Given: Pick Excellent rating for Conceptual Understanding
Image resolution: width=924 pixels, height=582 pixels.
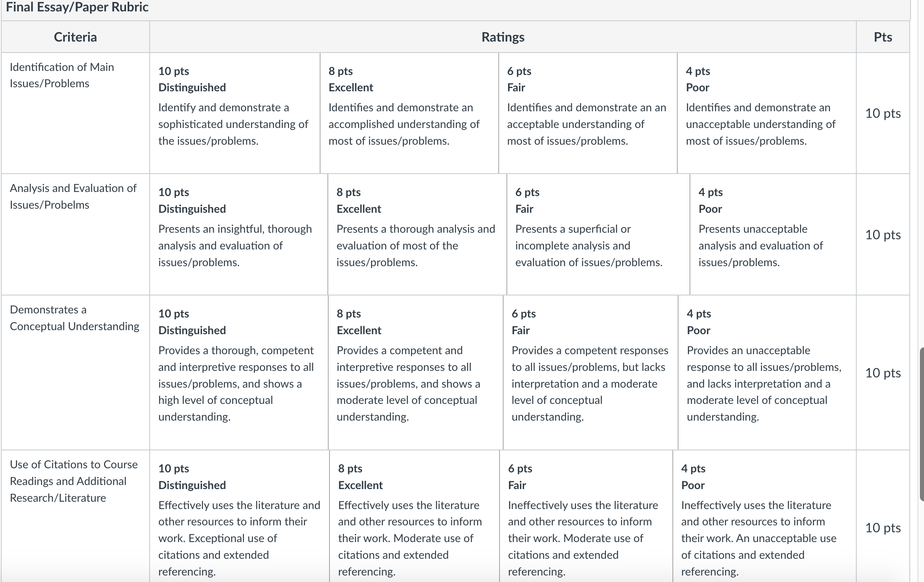Looking at the screenshot, I should coord(416,373).
